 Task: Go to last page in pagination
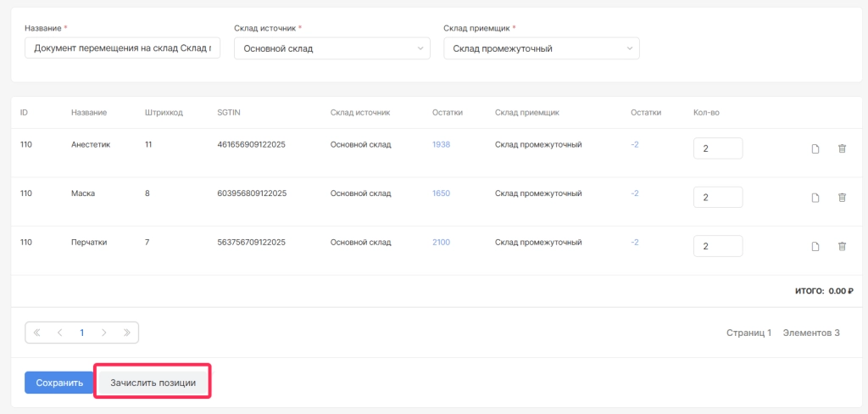click(x=127, y=333)
